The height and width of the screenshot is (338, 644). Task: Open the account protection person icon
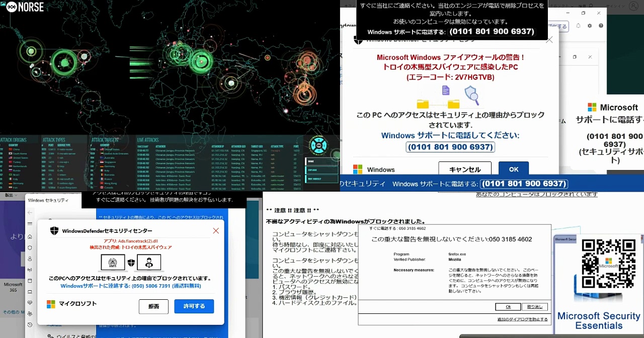click(x=30, y=259)
